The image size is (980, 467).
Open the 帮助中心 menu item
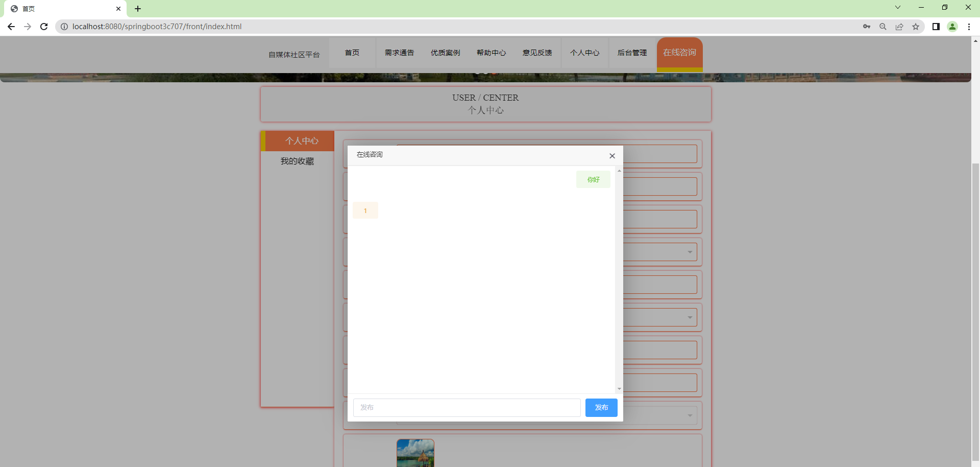pos(491,53)
